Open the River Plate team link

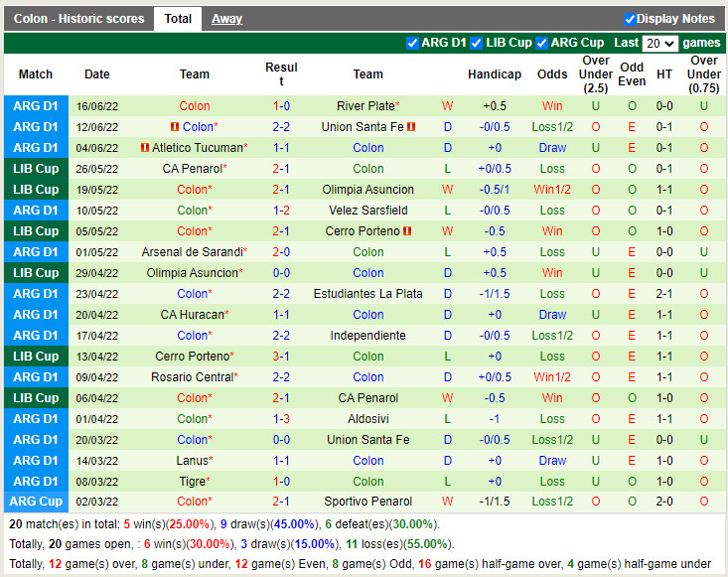pyautogui.click(x=365, y=106)
